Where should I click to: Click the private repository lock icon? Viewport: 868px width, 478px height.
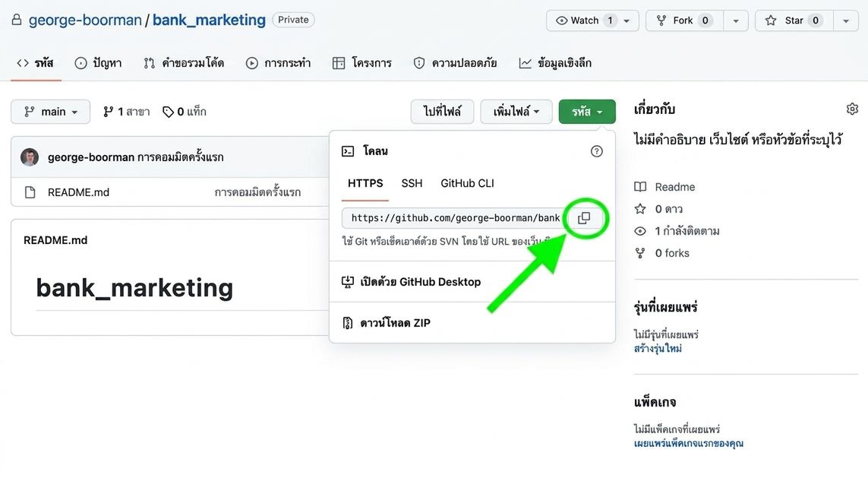point(17,20)
